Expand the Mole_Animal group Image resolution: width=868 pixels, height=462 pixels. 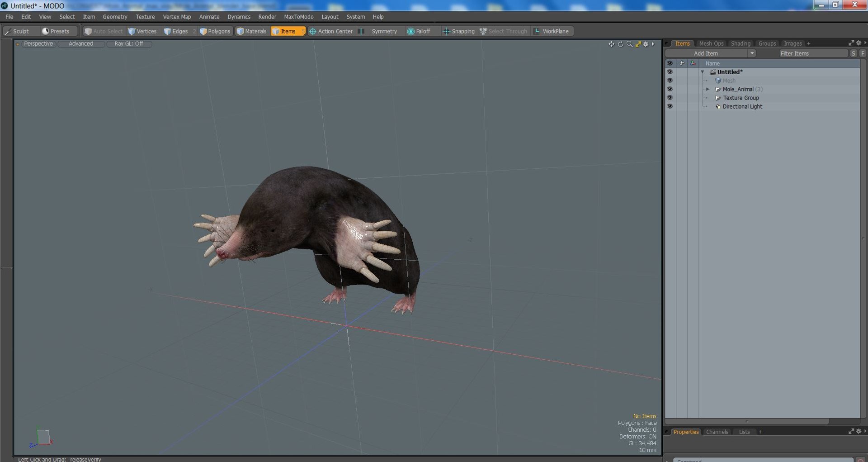point(708,89)
